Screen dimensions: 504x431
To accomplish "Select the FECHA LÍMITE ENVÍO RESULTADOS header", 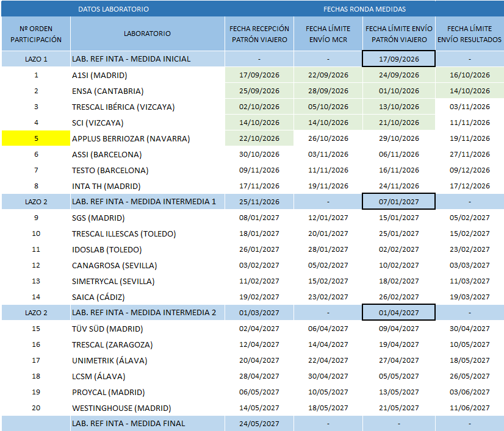I will click(x=469, y=34).
